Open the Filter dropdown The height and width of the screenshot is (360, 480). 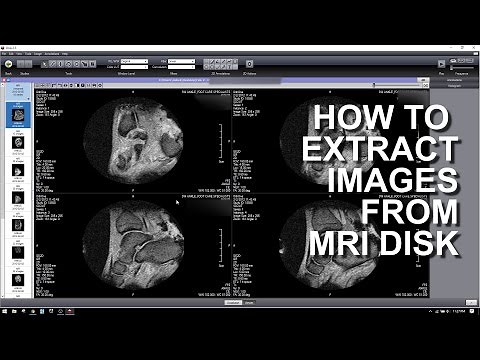point(181,61)
